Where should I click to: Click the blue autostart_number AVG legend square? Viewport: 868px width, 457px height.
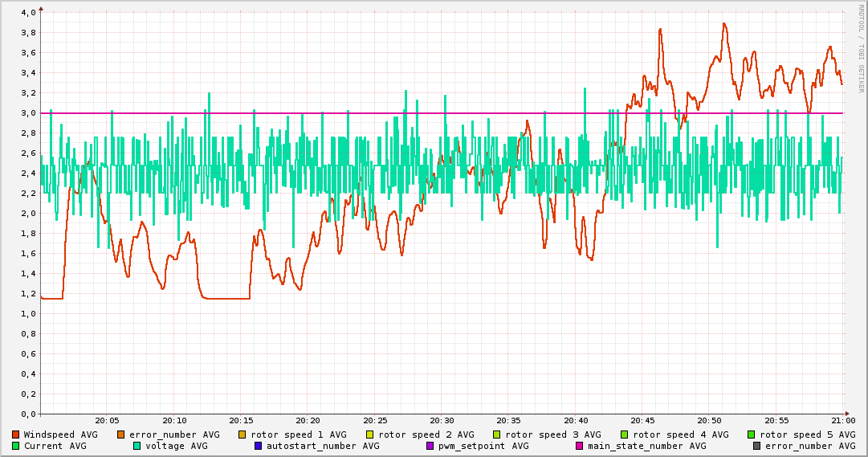tap(259, 446)
